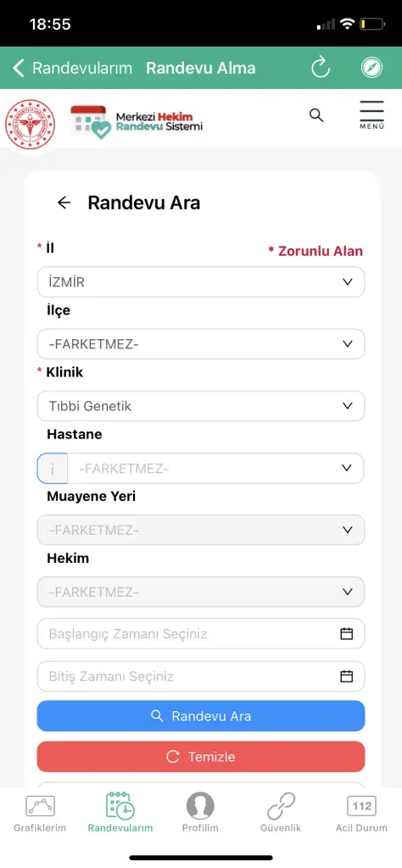This screenshot has width=402, height=868.
Task: Go back with the Randevu Ara arrow
Action: 64,203
